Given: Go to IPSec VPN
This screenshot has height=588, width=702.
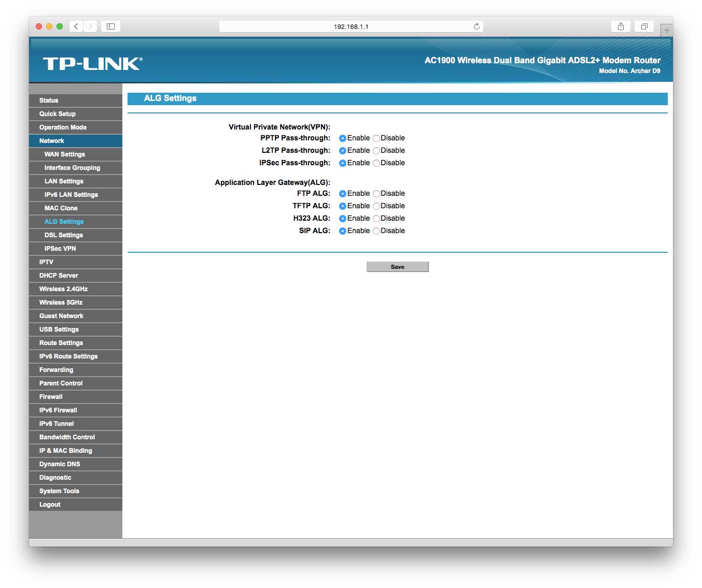Looking at the screenshot, I should click(76, 249).
